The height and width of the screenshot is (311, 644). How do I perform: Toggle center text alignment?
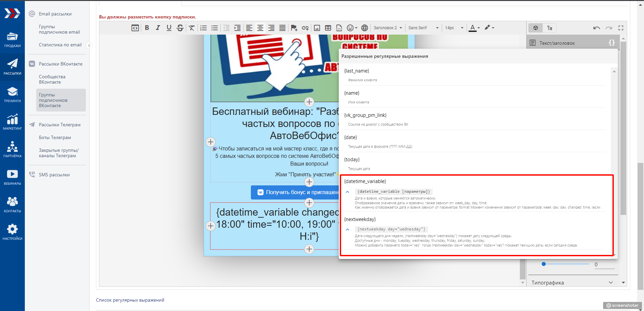(260, 28)
